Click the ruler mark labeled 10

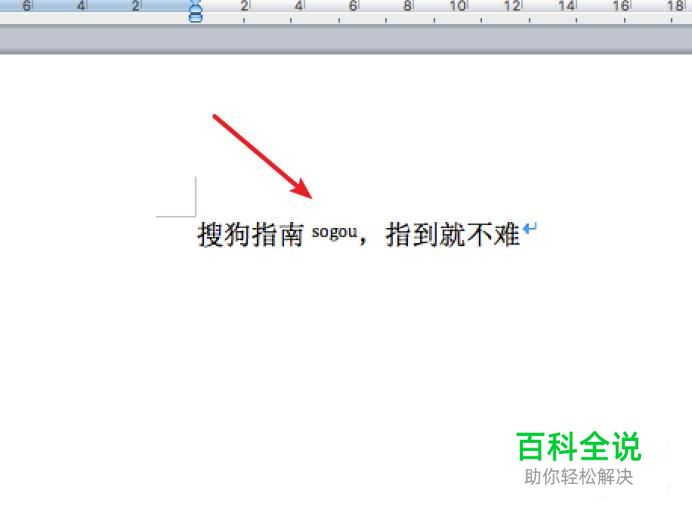458,6
